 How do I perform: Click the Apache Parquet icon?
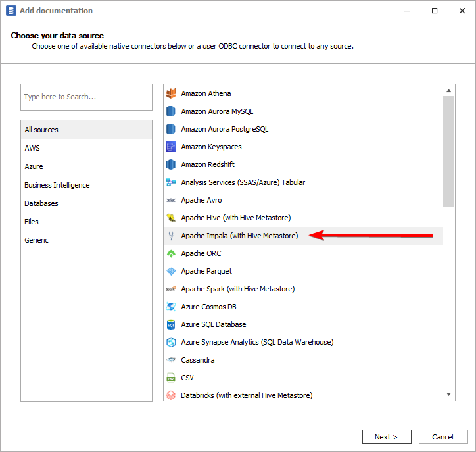(x=171, y=271)
